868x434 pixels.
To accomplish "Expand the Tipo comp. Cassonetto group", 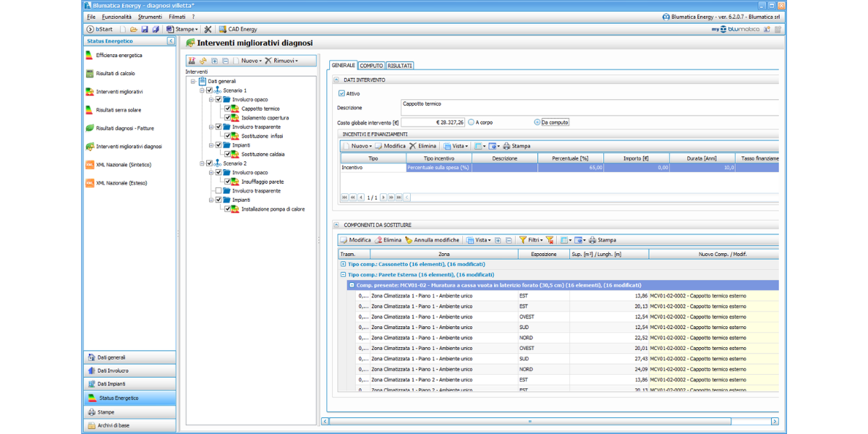I will pos(343,264).
